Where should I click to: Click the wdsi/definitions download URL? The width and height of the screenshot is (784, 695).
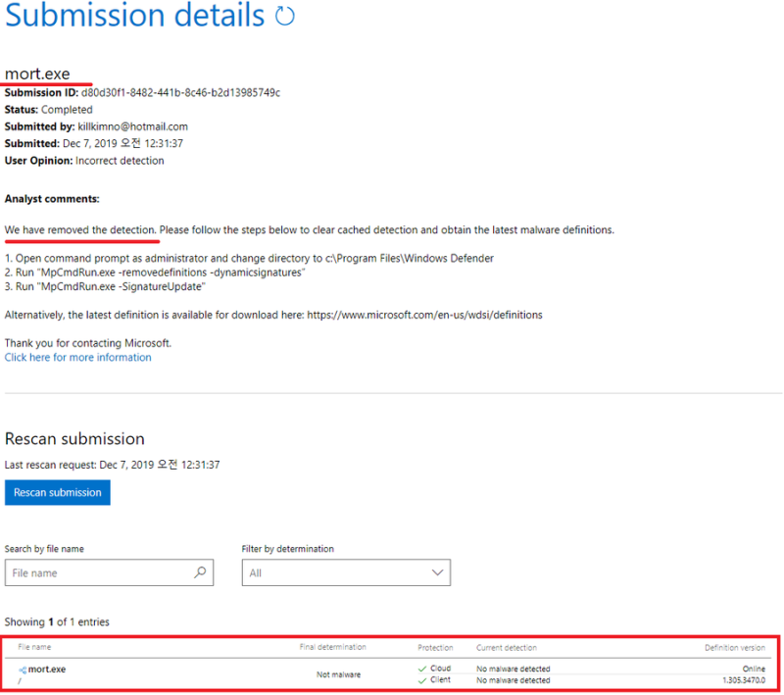click(x=427, y=315)
